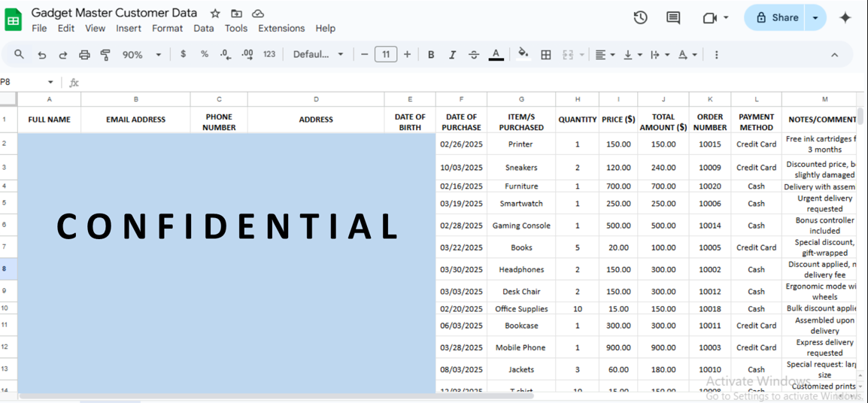Click the Share button
The width and height of the screenshot is (868, 403).
(x=776, y=18)
